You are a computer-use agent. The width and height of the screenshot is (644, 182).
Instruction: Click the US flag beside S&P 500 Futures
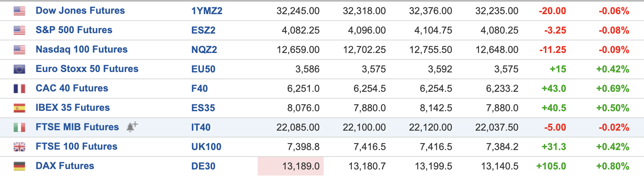click(x=19, y=30)
